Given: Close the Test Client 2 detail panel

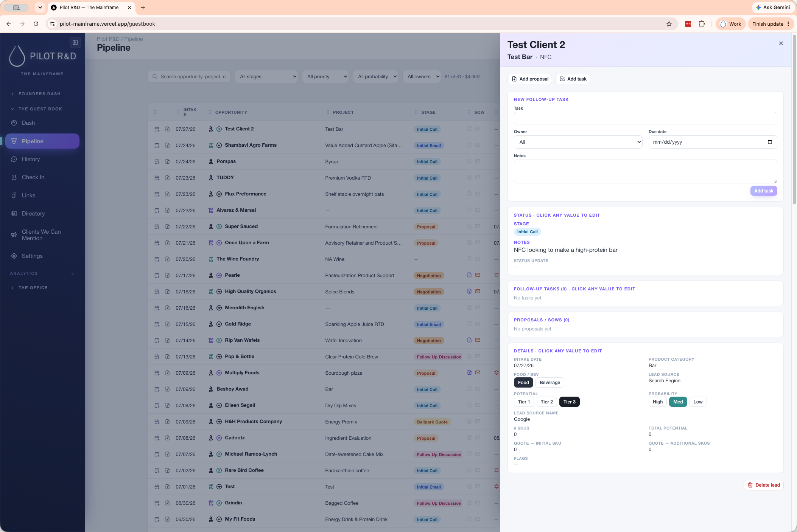Looking at the screenshot, I should [x=781, y=43].
